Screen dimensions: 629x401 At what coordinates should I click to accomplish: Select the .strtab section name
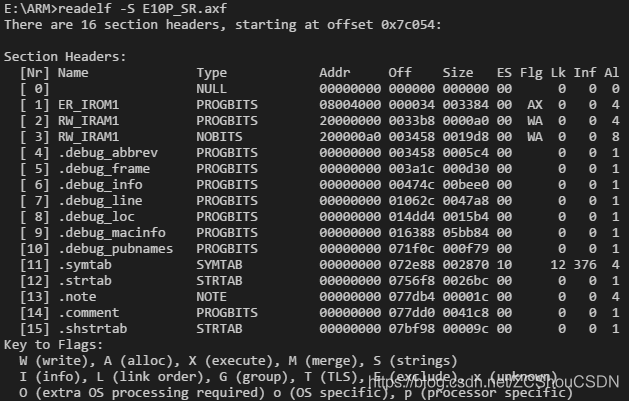pyautogui.click(x=84, y=280)
